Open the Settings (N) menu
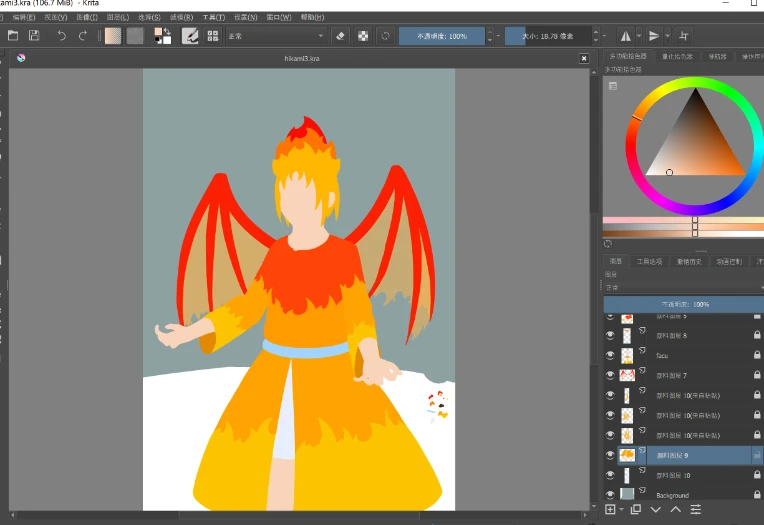Screen dimensions: 764x525 246,17
